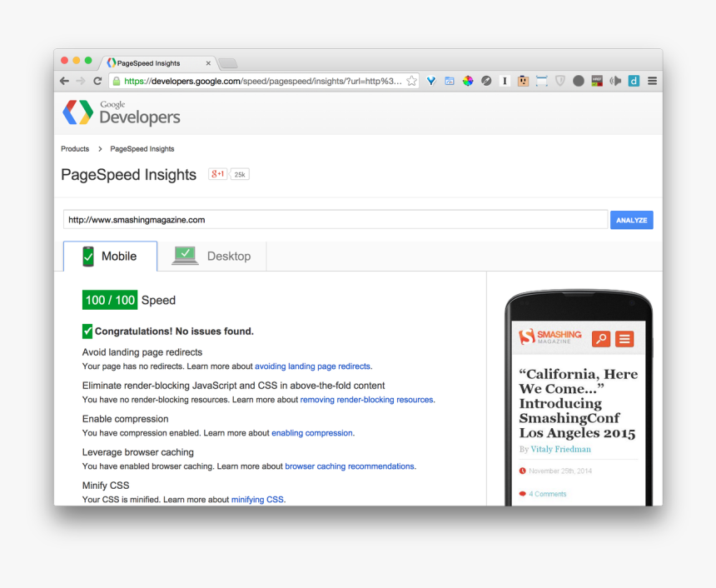Click the blue Y funnel extension icon
Screen dimensions: 716x588
[x=431, y=81]
